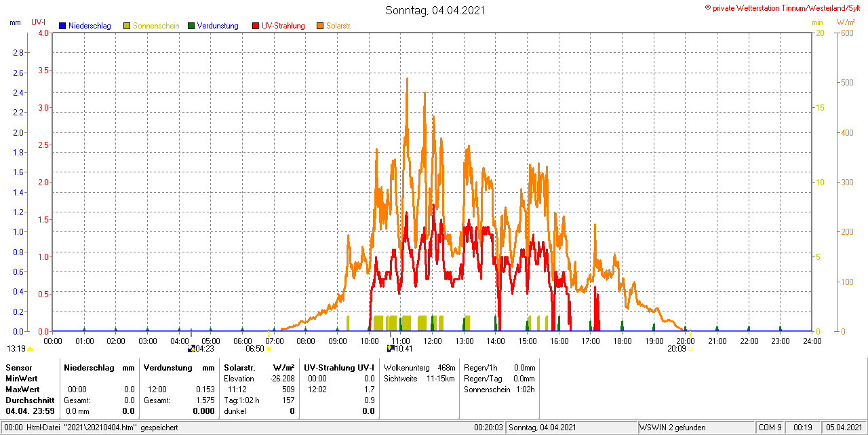The width and height of the screenshot is (868, 435).
Task: Click the UV-Strahlung UV-I column header
Action: (x=339, y=367)
